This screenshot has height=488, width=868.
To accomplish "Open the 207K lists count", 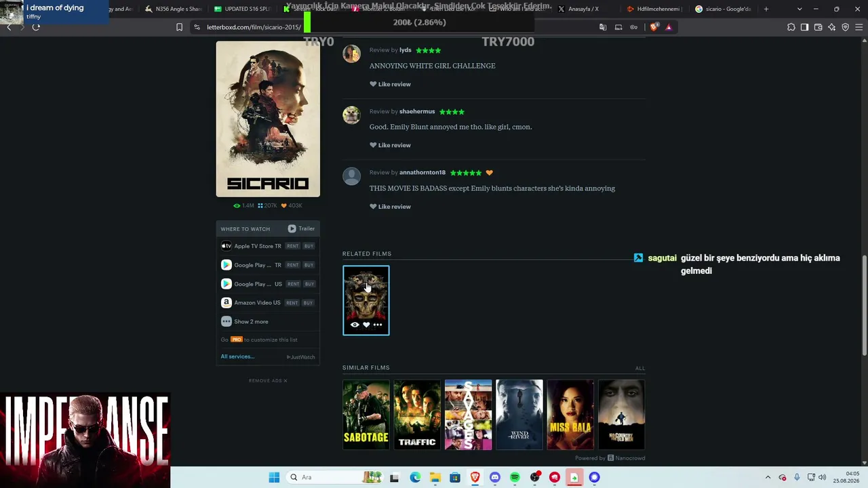I will [x=267, y=205].
